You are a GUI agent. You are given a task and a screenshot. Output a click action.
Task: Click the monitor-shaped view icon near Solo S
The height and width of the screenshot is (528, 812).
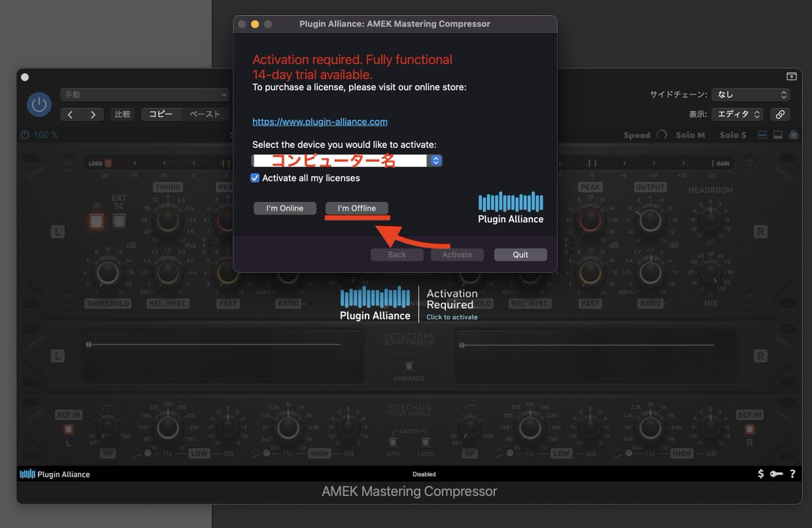tap(778, 135)
